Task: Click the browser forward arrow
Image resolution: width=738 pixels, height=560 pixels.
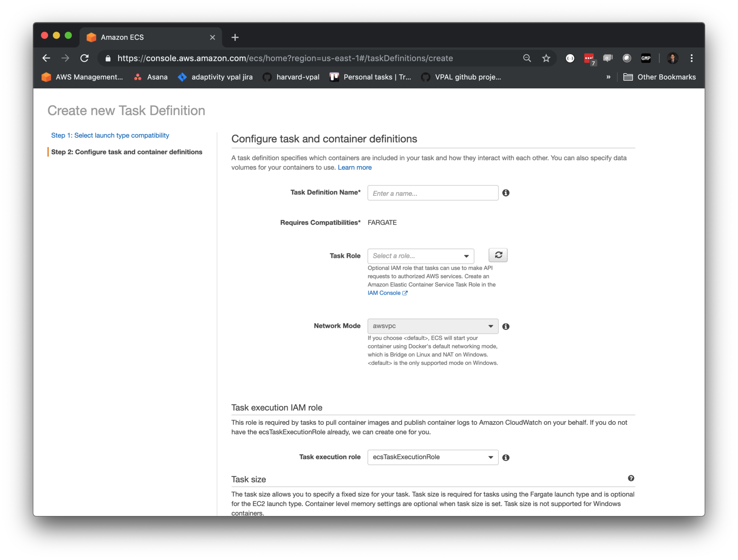Action: 65,58
